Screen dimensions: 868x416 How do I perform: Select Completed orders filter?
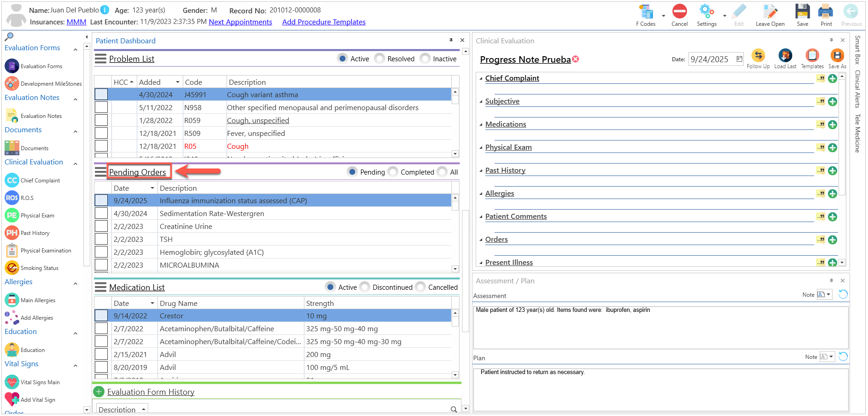click(393, 172)
